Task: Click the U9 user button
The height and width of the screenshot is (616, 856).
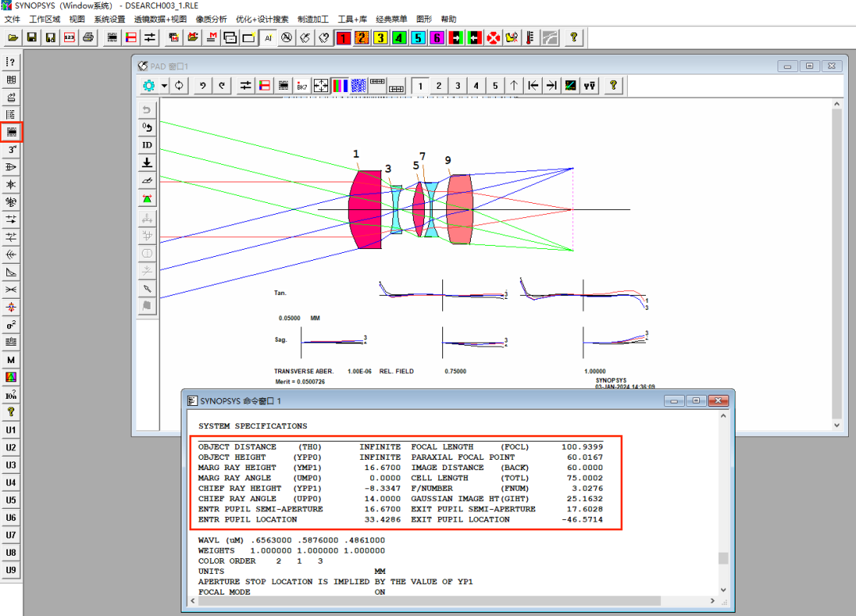Action: click(11, 569)
